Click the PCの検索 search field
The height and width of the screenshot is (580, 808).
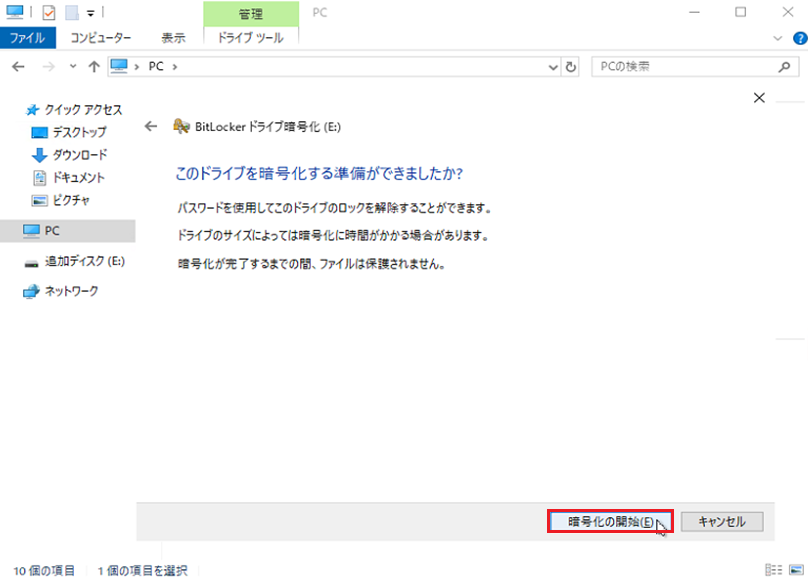[x=680, y=66]
